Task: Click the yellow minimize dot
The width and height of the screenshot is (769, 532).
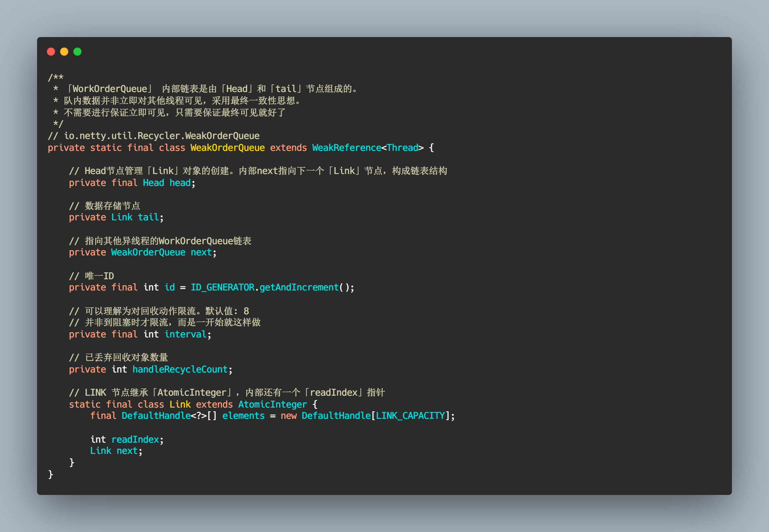Action: [x=64, y=52]
